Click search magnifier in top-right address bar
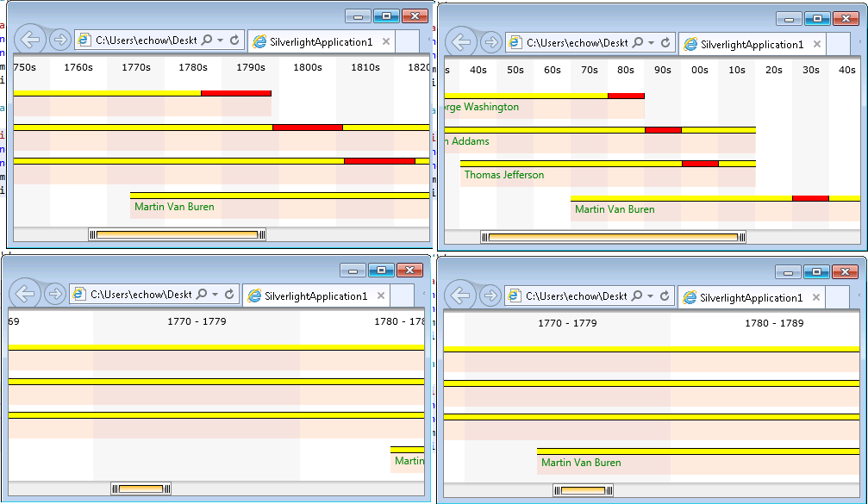 [638, 42]
